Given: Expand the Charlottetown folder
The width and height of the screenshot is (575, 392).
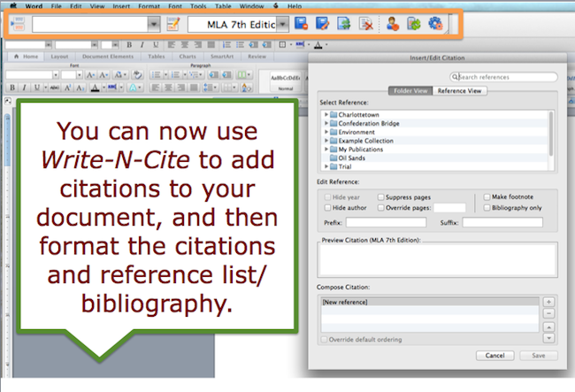Looking at the screenshot, I should pyautogui.click(x=326, y=114).
